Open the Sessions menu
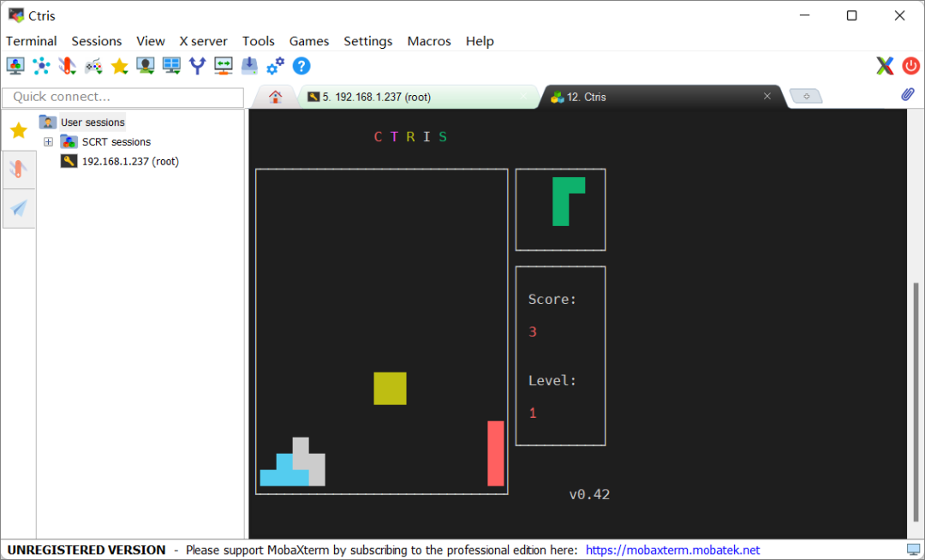 97,41
